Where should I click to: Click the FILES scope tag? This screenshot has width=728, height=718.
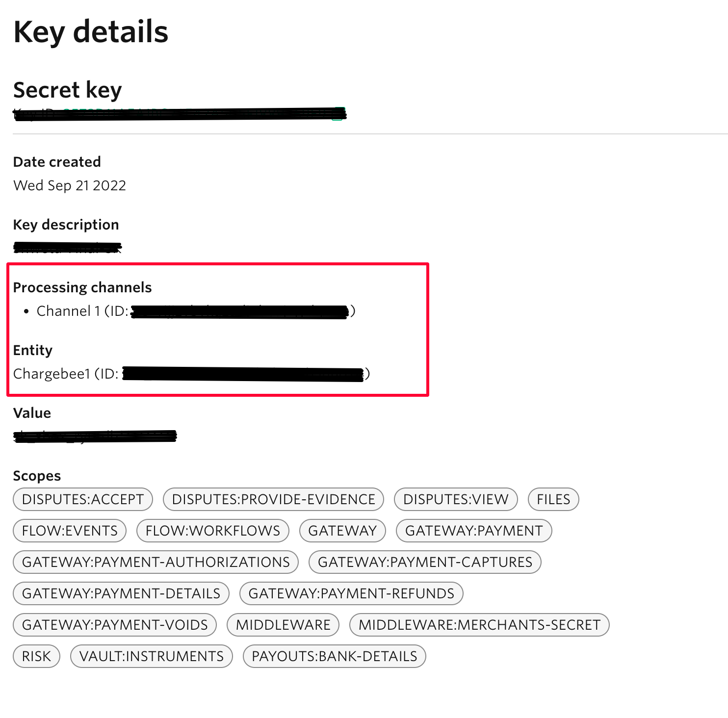(x=553, y=499)
